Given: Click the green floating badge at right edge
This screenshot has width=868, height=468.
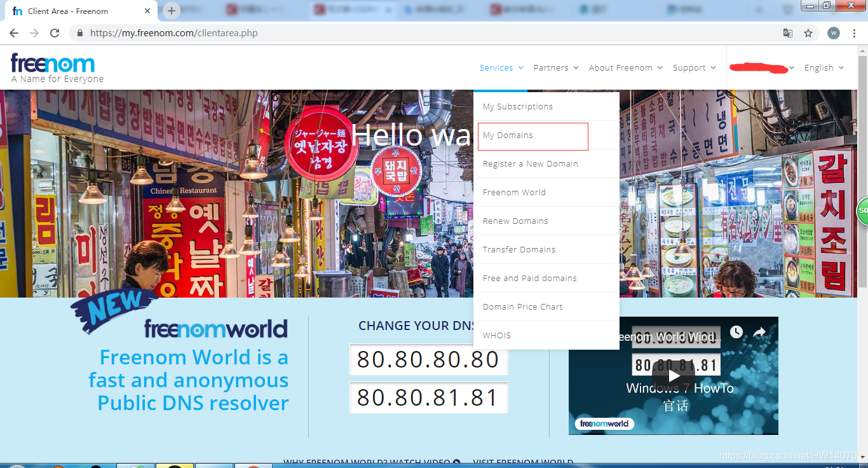Looking at the screenshot, I should [862, 210].
